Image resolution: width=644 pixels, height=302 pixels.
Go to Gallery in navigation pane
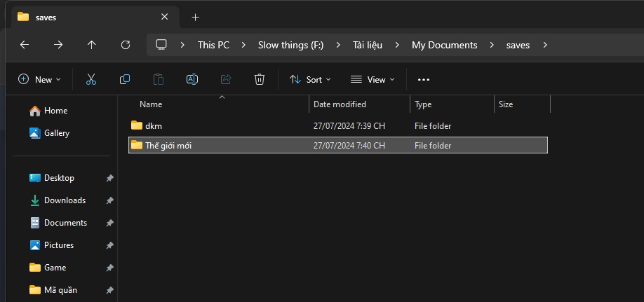click(57, 133)
